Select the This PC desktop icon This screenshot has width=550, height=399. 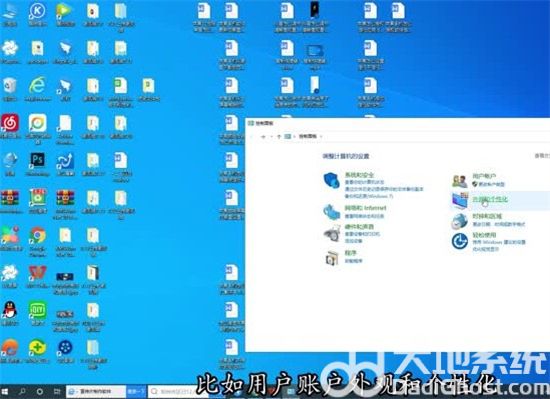[x=10, y=15]
